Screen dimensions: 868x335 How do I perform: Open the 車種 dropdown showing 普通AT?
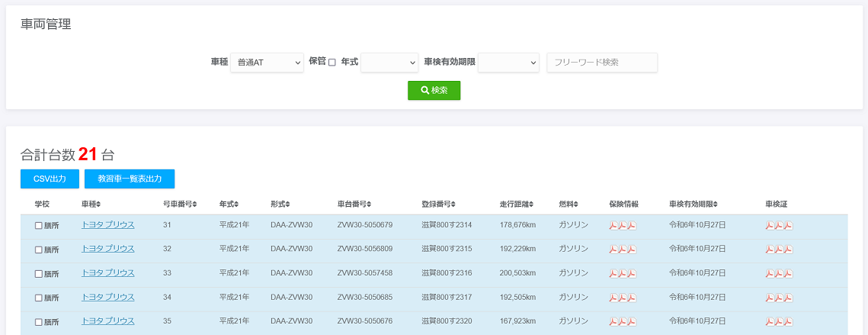pyautogui.click(x=267, y=63)
